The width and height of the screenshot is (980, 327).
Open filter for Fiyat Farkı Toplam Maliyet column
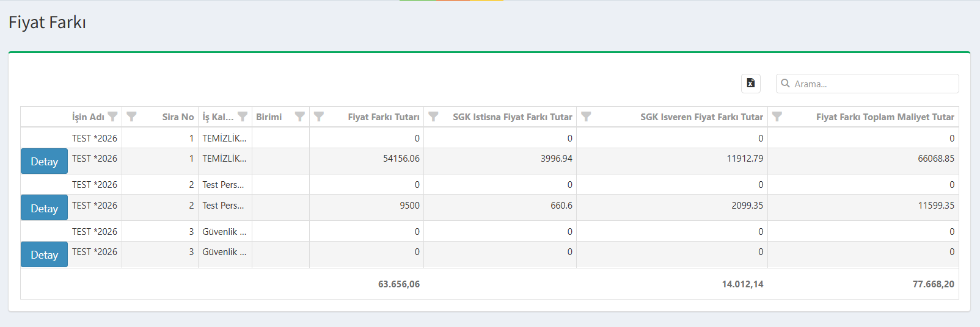(x=777, y=117)
